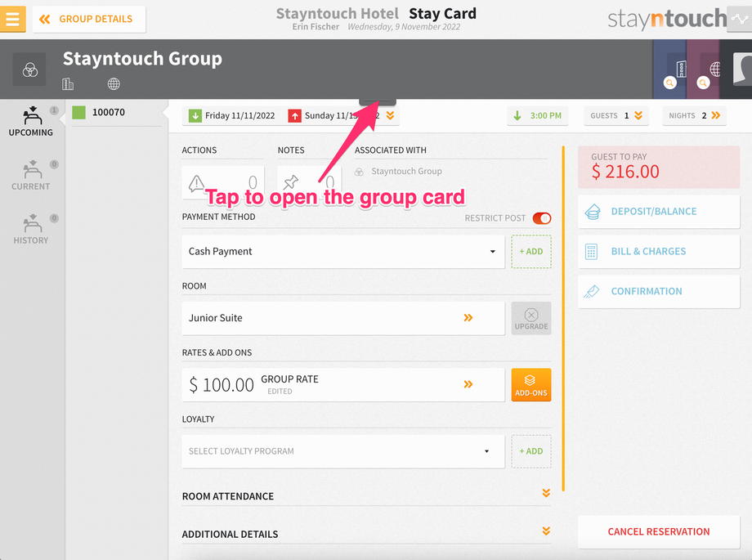Open the blue company card tab
The height and width of the screenshot is (560, 752).
(x=670, y=69)
